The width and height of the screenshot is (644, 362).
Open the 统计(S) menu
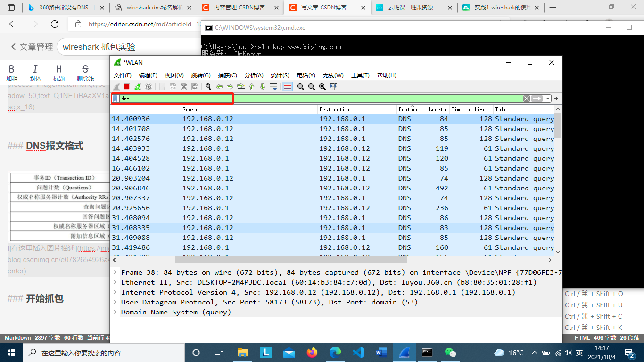(x=280, y=75)
